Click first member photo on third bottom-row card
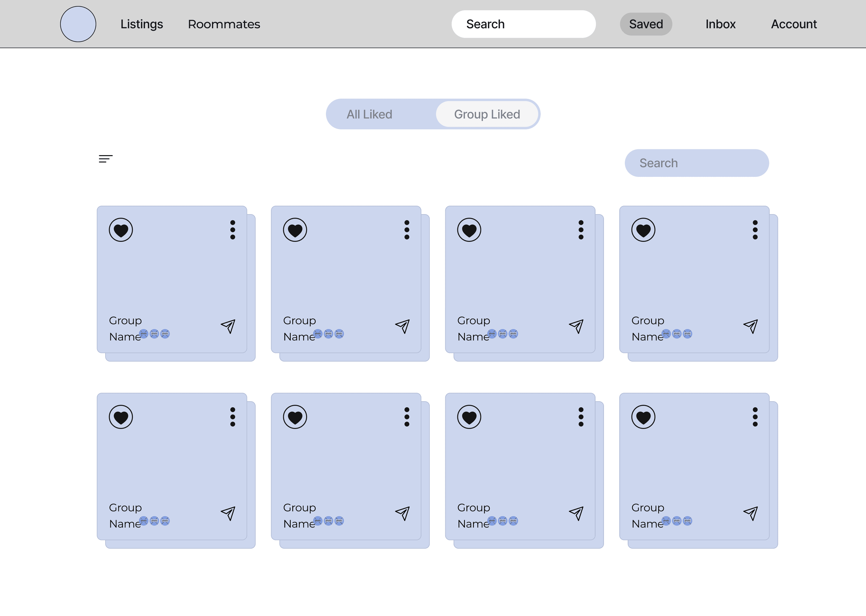This screenshot has height=616, width=866. tap(492, 521)
